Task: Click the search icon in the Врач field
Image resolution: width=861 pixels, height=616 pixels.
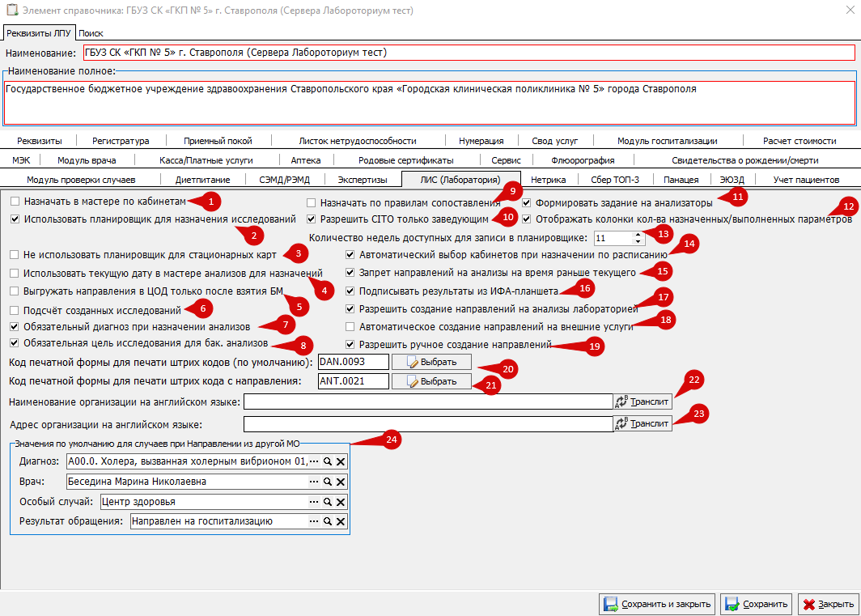Action: (x=327, y=482)
